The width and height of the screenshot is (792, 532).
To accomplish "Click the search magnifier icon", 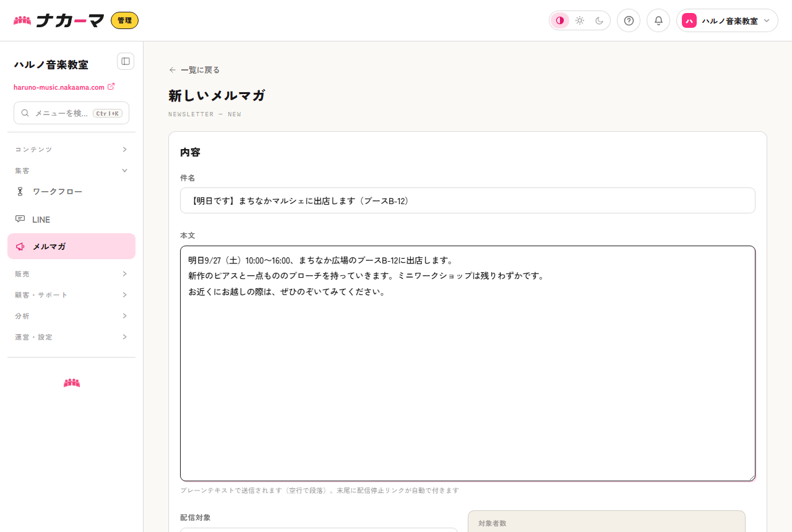I will point(25,113).
